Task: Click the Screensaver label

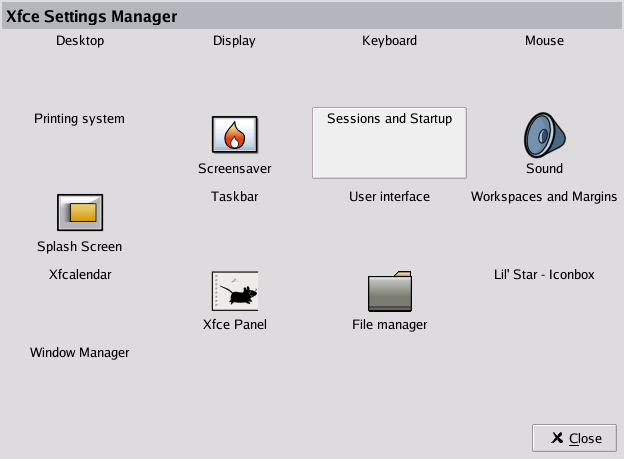Action: pyautogui.click(x=234, y=168)
